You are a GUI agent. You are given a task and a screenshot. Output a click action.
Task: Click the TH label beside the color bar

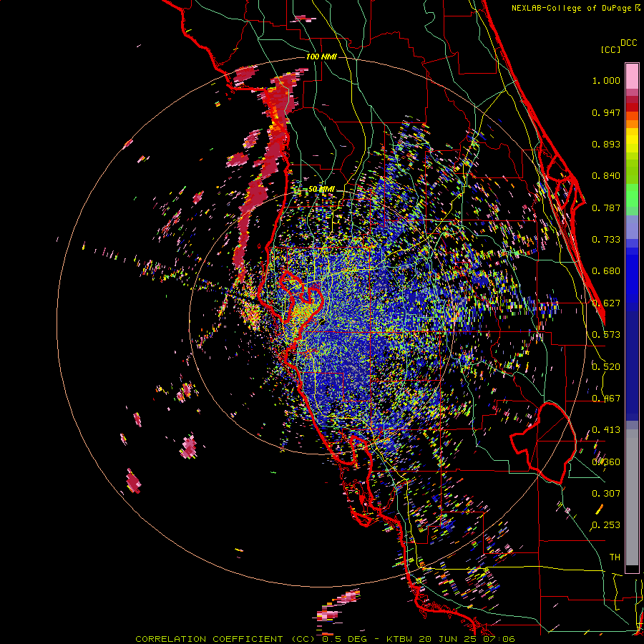pos(615,557)
